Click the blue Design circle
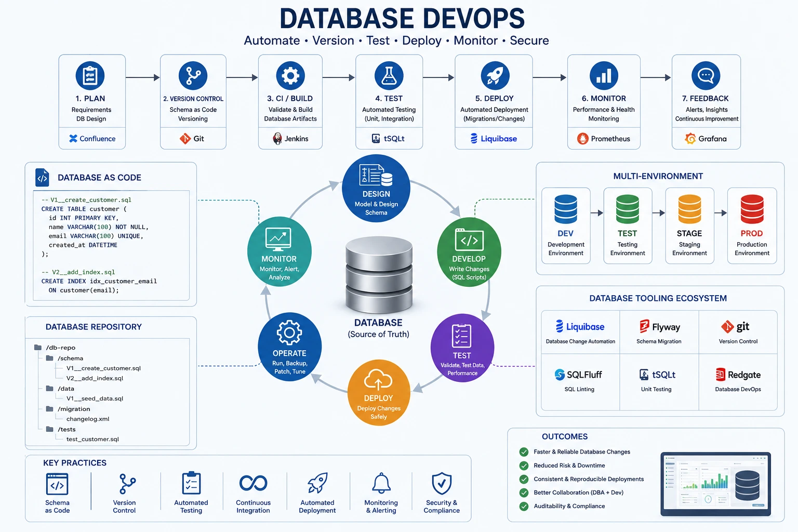The height and width of the screenshot is (532, 798). click(x=376, y=189)
